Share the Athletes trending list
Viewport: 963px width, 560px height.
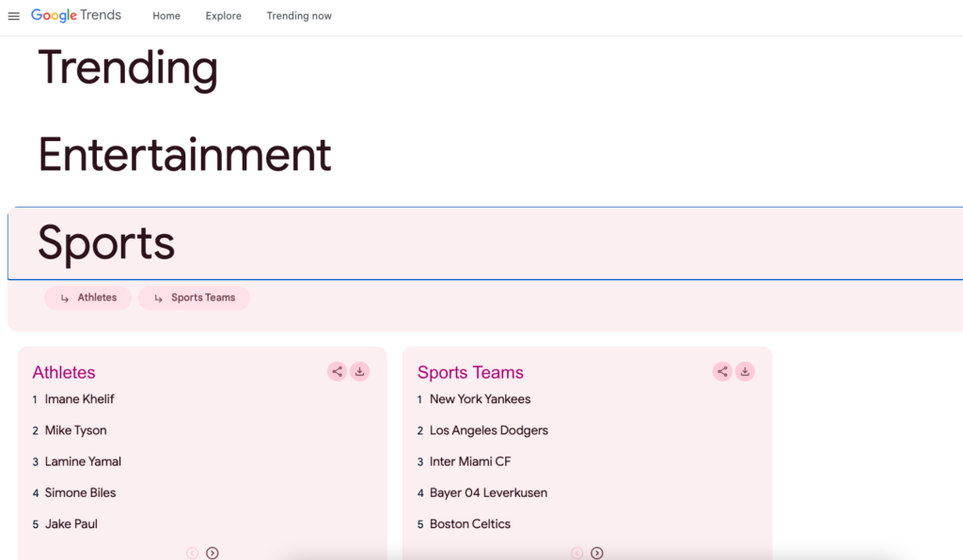pyautogui.click(x=337, y=371)
